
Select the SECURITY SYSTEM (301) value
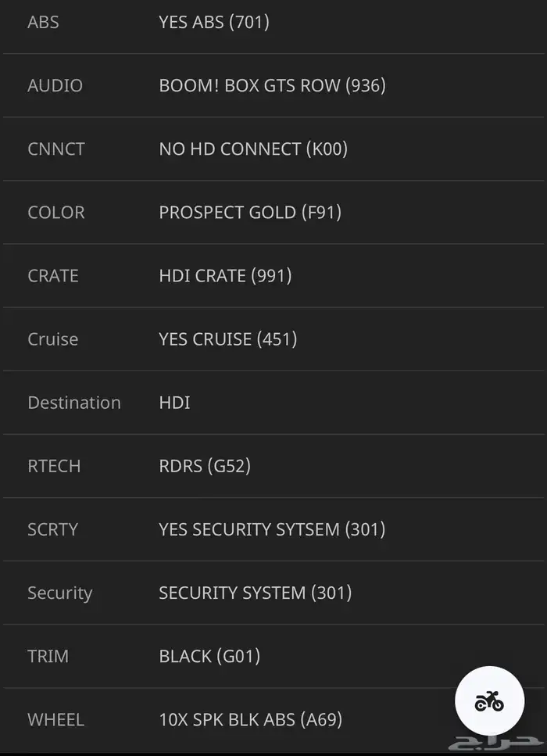[x=256, y=593]
